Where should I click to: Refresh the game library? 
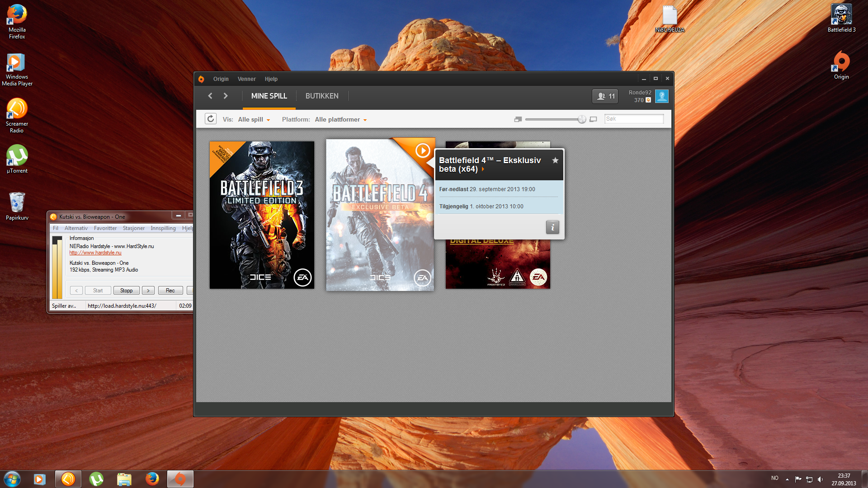coord(211,119)
